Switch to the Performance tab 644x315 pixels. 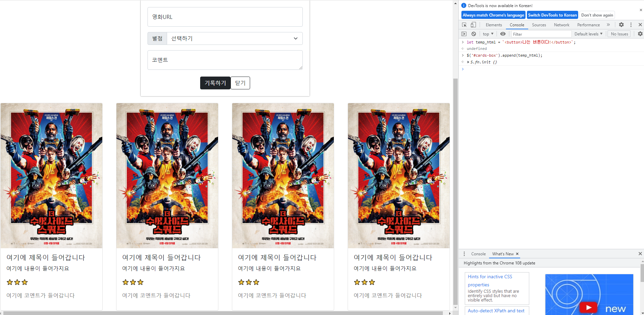click(588, 25)
